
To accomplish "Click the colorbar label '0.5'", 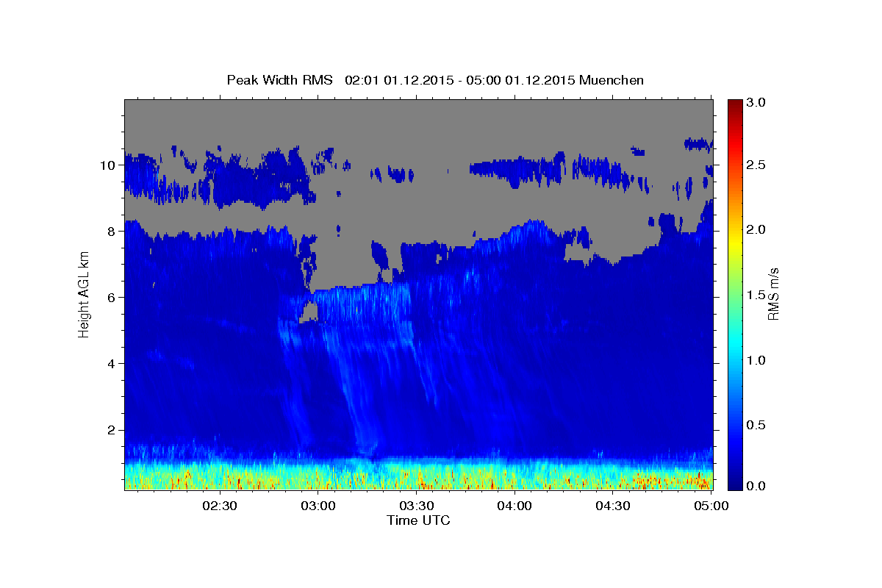I will pyautogui.click(x=756, y=425).
